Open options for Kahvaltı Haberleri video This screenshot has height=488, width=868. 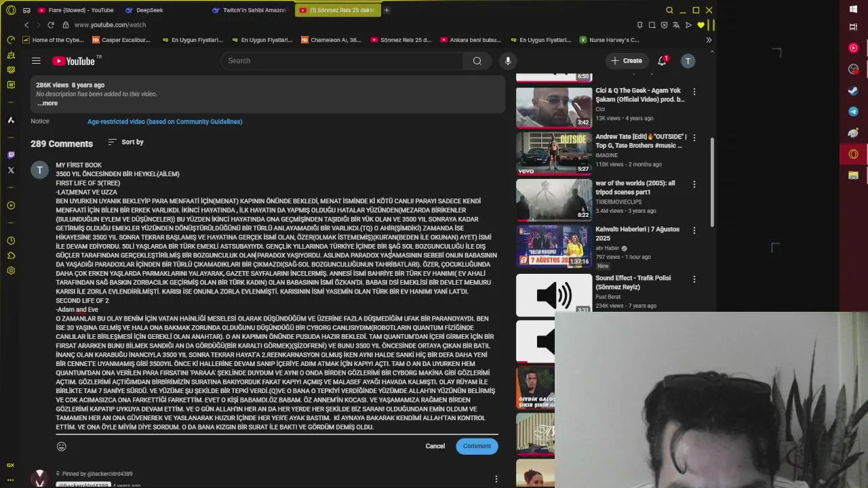(694, 230)
